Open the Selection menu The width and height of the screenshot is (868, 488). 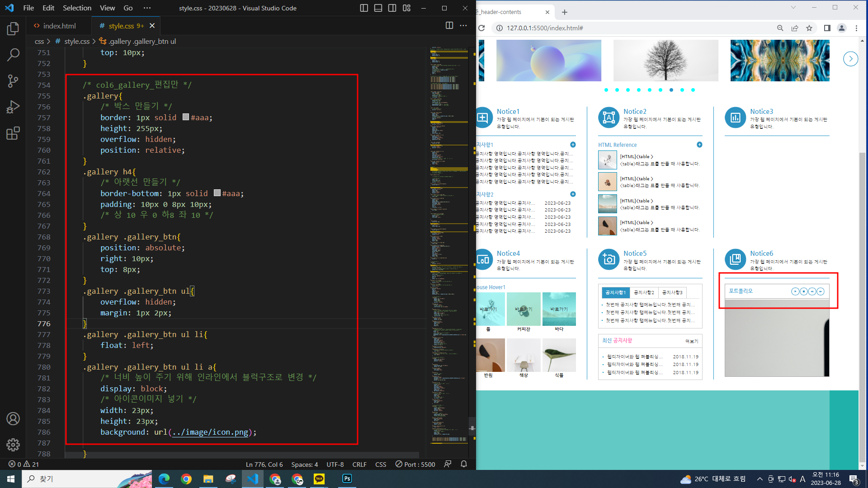[77, 8]
